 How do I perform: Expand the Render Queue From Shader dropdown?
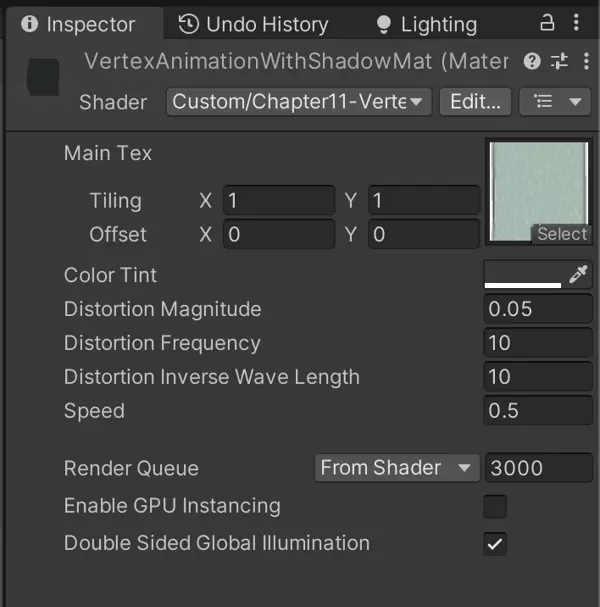click(x=395, y=468)
